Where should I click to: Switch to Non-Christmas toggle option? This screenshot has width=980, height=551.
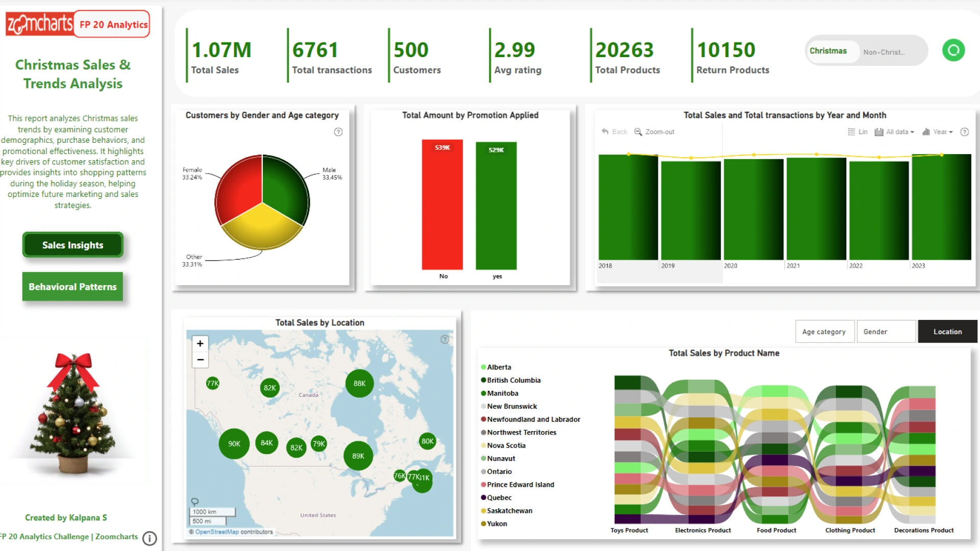click(884, 52)
